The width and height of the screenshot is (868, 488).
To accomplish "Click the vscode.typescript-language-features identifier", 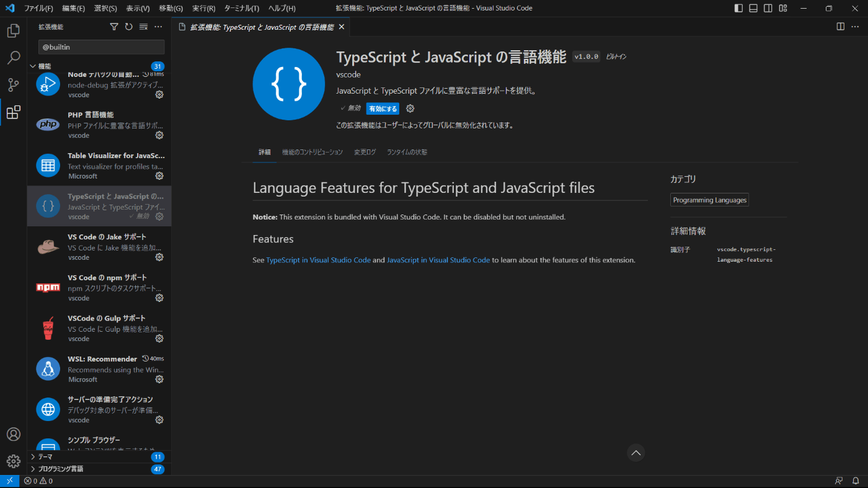I will [746, 255].
